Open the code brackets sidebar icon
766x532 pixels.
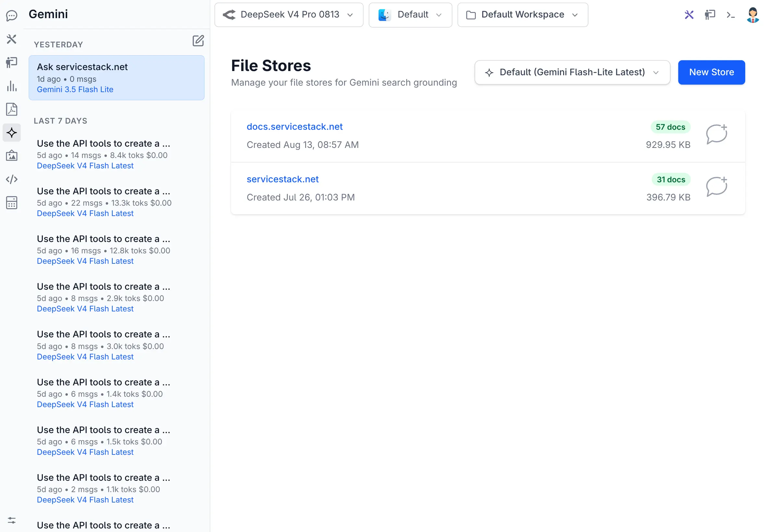coord(12,179)
